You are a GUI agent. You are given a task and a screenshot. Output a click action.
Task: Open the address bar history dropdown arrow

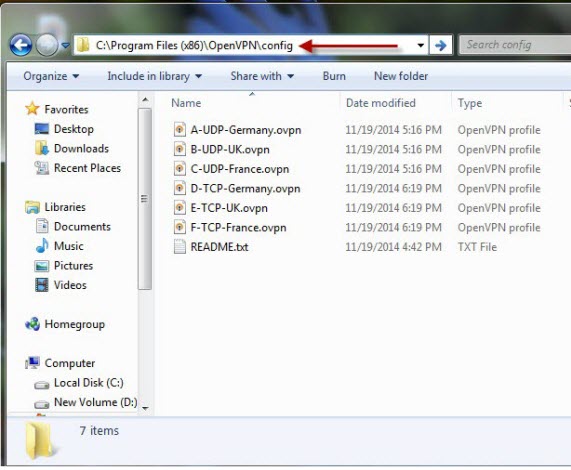[x=421, y=46]
